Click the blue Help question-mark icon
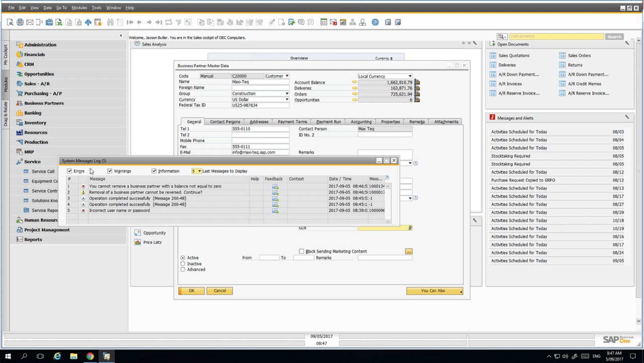This screenshot has width=644, height=363. 375,22
